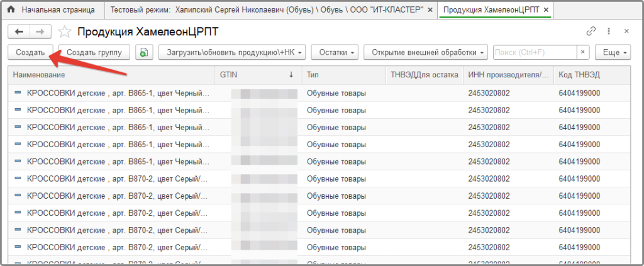644x266 pixels.
Task: Click the ИНН производителя column header
Action: pos(508,75)
